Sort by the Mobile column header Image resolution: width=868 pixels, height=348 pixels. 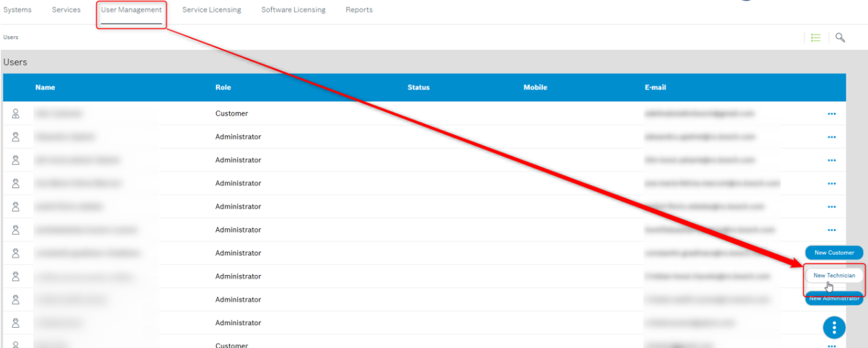pyautogui.click(x=536, y=87)
